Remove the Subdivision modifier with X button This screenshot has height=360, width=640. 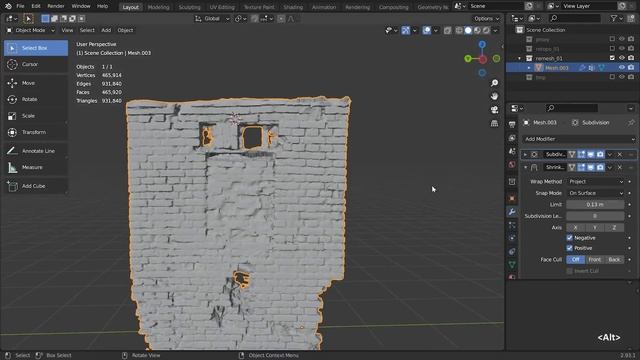(x=620, y=154)
